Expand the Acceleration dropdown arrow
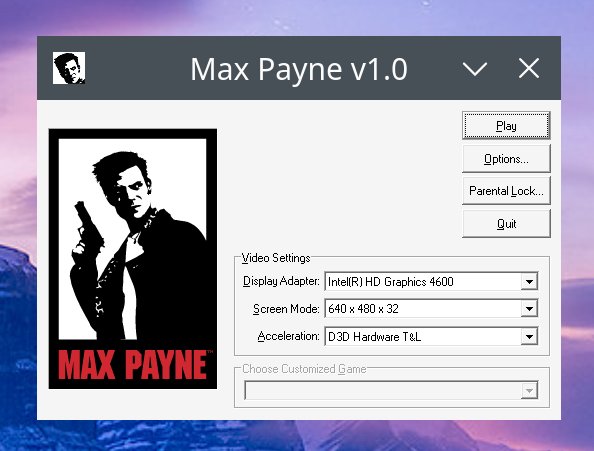The height and width of the screenshot is (451, 594). 529,336
